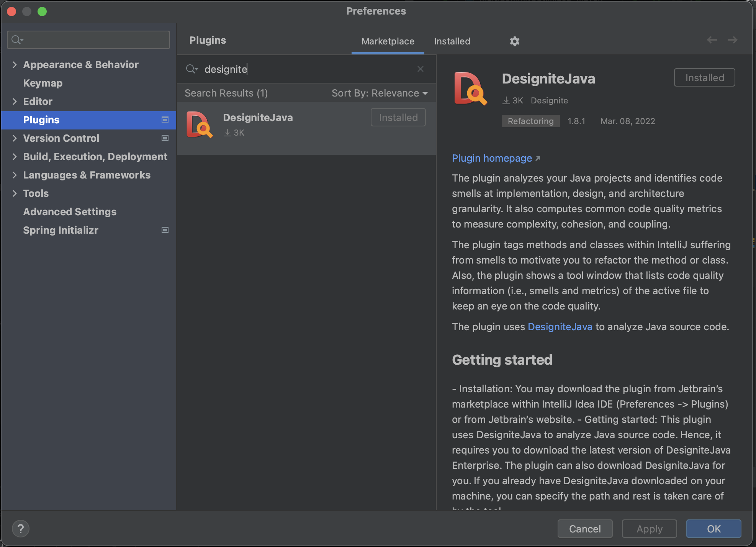Viewport: 756px width, 547px height.
Task: Click the version number 1.8.1
Action: coord(576,121)
